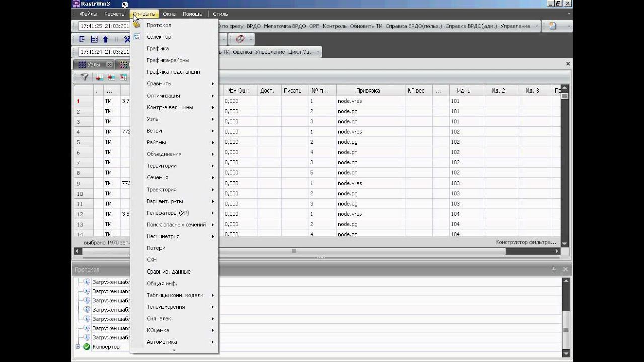Open the Файлы menu
644x362 pixels.
89,14
